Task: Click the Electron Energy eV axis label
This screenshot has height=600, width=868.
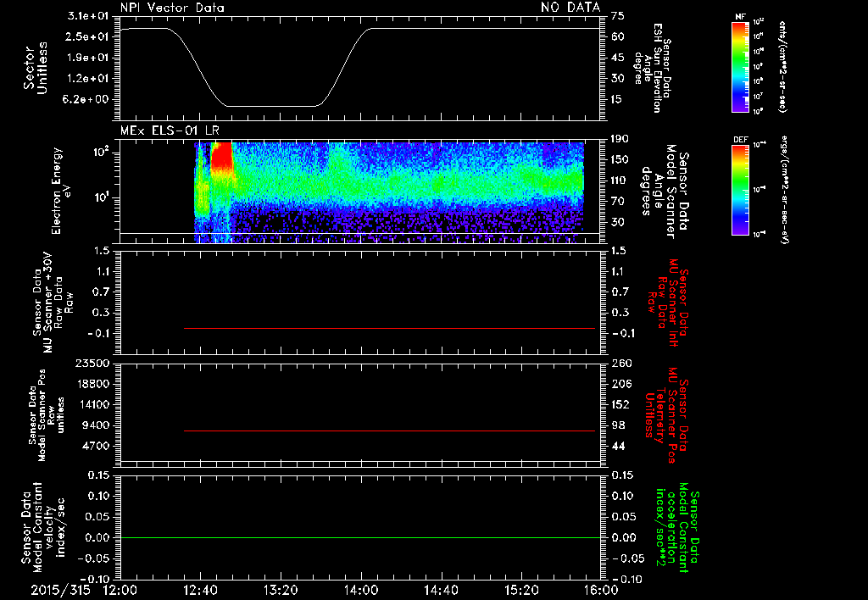Action: coord(62,191)
